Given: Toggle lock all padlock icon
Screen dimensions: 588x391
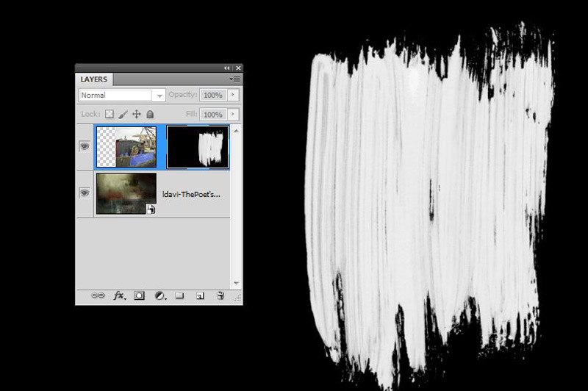Looking at the screenshot, I should tap(150, 115).
